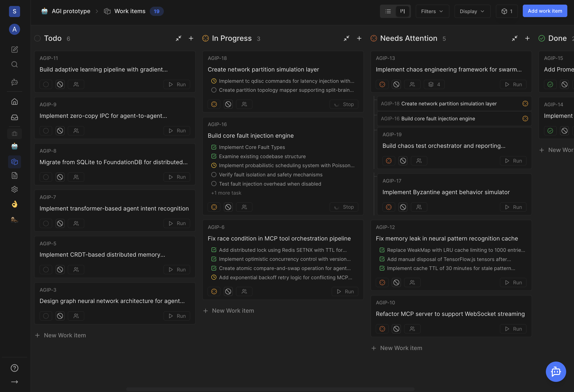Click the horizontal scrollbar at bottom
This screenshot has height=392, width=574.
(x=270, y=389)
